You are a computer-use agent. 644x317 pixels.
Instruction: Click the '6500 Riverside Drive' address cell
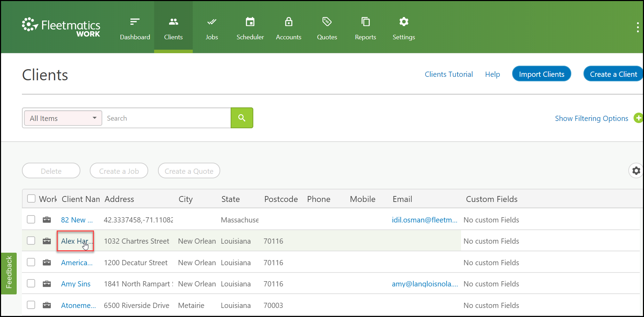coord(136,305)
